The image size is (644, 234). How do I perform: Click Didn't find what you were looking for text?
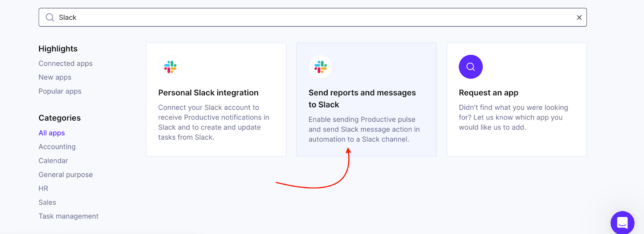tap(514, 117)
